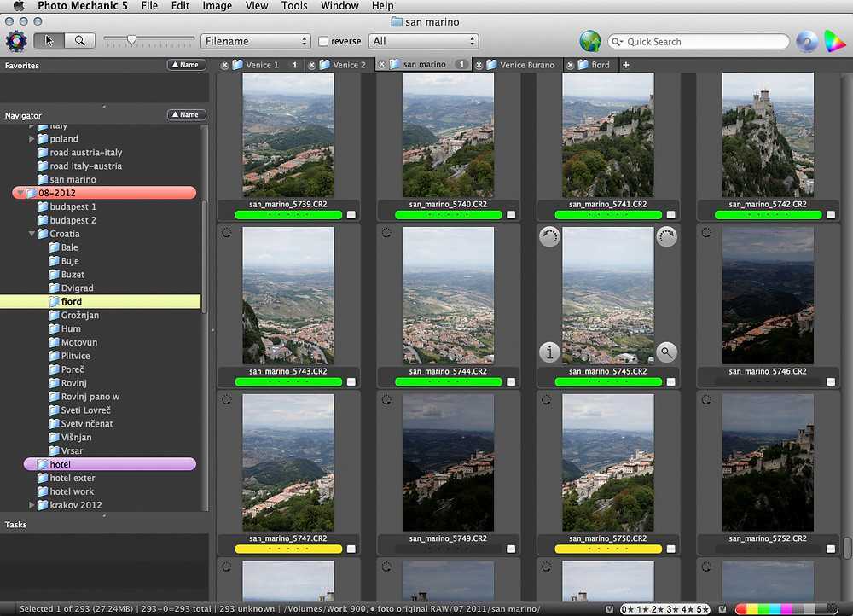Select the magnifier zoom tool
Screen dimensions: 853x616
coord(80,41)
